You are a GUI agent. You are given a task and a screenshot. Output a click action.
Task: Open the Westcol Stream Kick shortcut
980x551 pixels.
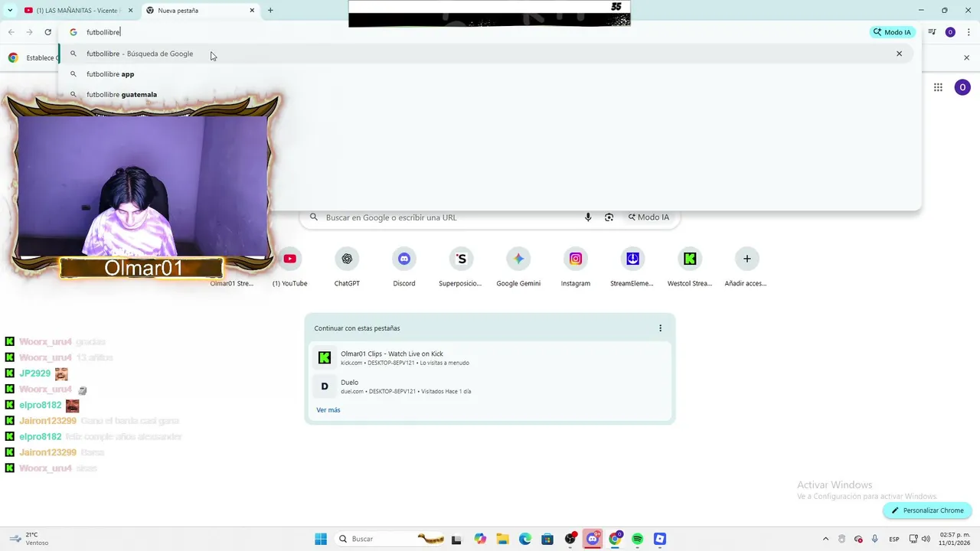click(x=690, y=266)
